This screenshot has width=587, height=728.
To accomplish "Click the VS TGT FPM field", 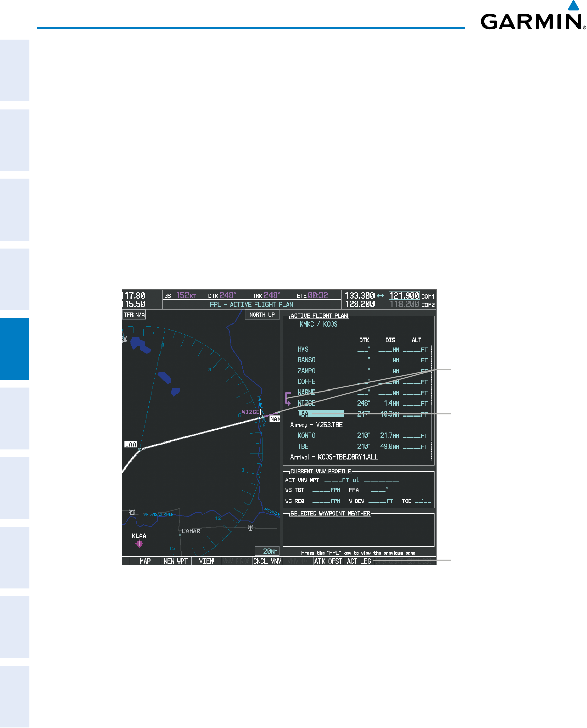I will 327,490.
